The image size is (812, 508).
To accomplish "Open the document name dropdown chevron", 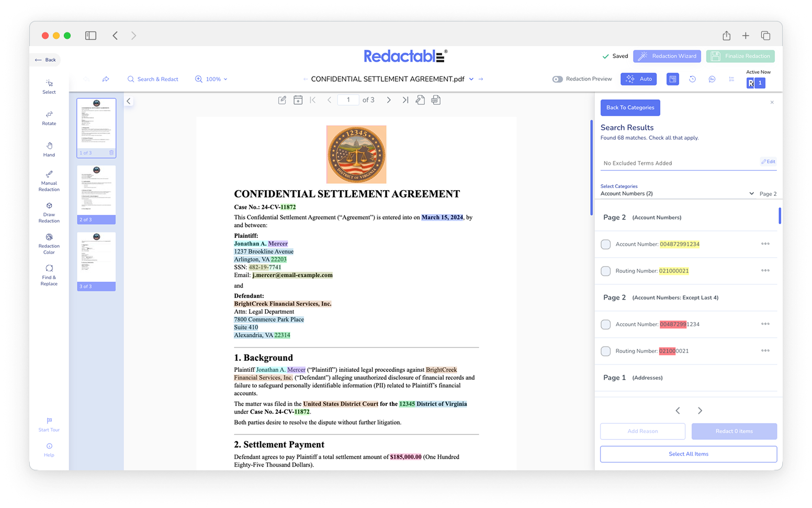I will (x=471, y=79).
